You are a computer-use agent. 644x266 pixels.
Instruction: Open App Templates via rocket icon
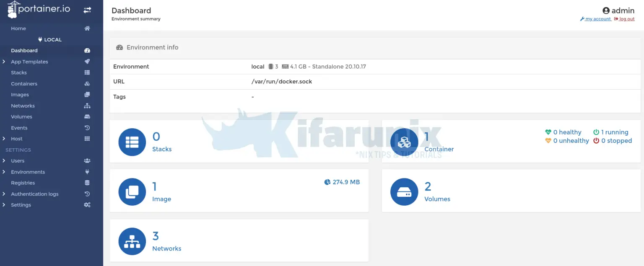87,61
